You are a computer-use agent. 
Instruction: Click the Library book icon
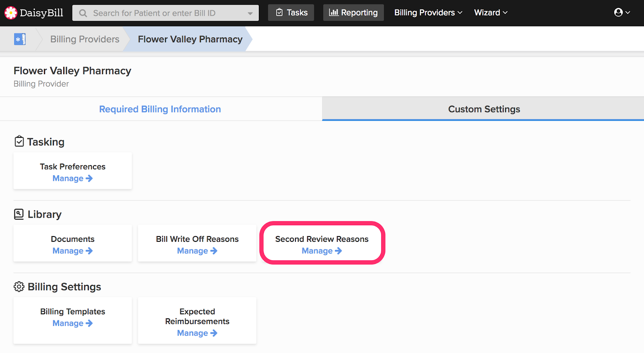(x=19, y=214)
